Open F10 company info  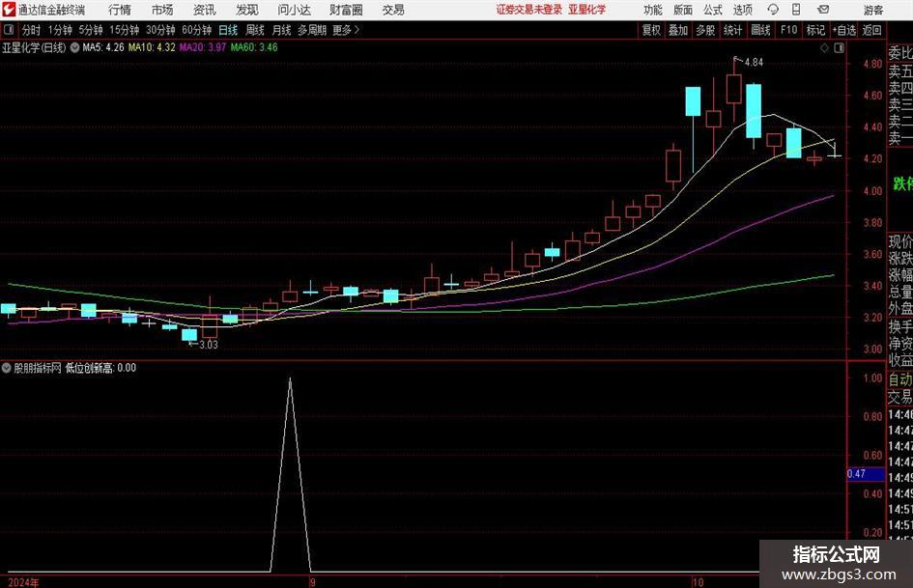point(789,30)
